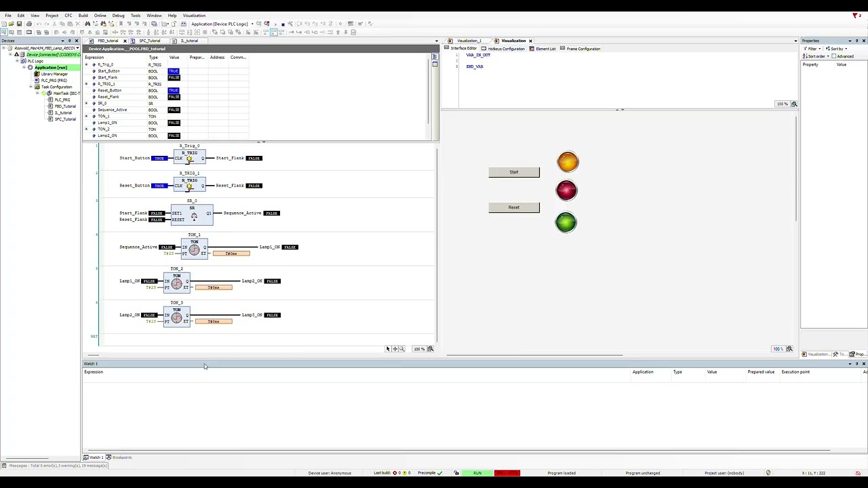Click the R_TRIG_0 function block

[189, 158]
